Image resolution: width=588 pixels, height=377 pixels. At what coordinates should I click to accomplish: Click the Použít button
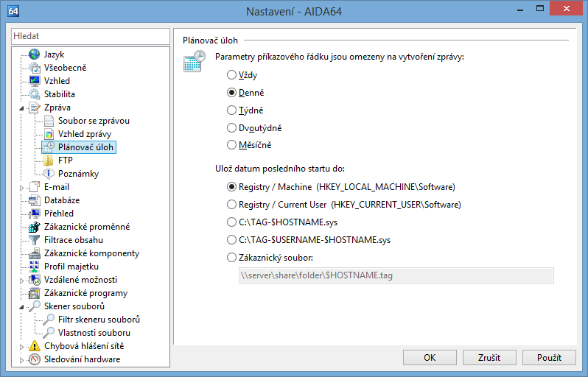click(x=549, y=358)
